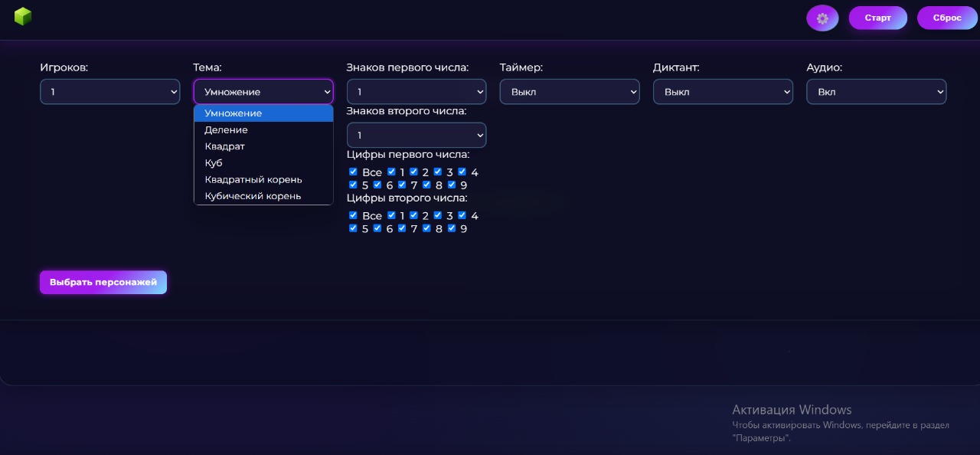Expand the Знаков первого числа dropdown

(416, 92)
